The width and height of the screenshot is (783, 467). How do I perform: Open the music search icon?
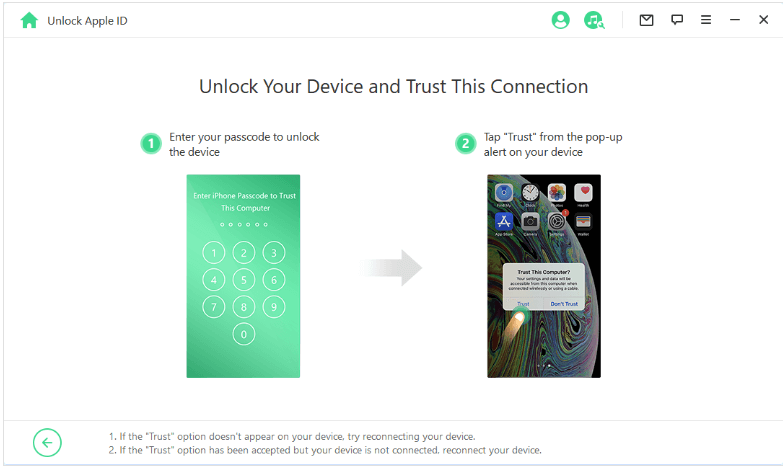pos(594,20)
